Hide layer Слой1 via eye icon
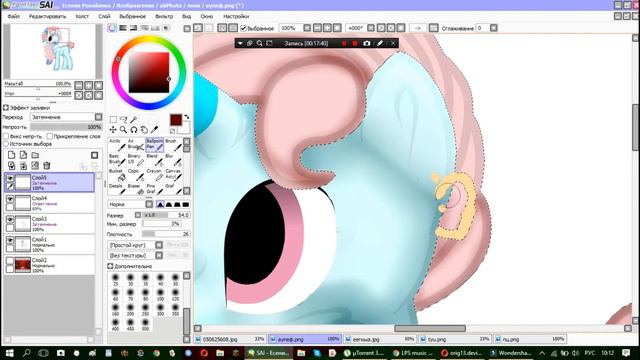Viewport: 640px width, 360px height. click(10, 240)
